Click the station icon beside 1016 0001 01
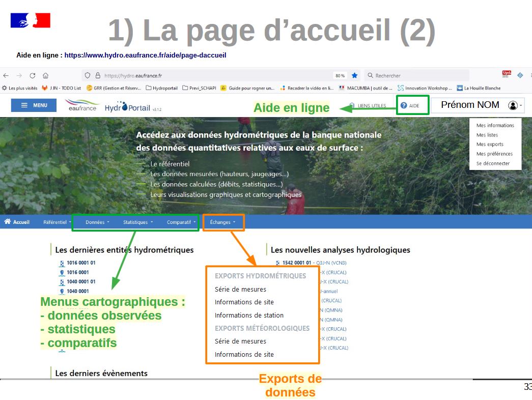Screen dimensions: 532x400 tap(62, 263)
